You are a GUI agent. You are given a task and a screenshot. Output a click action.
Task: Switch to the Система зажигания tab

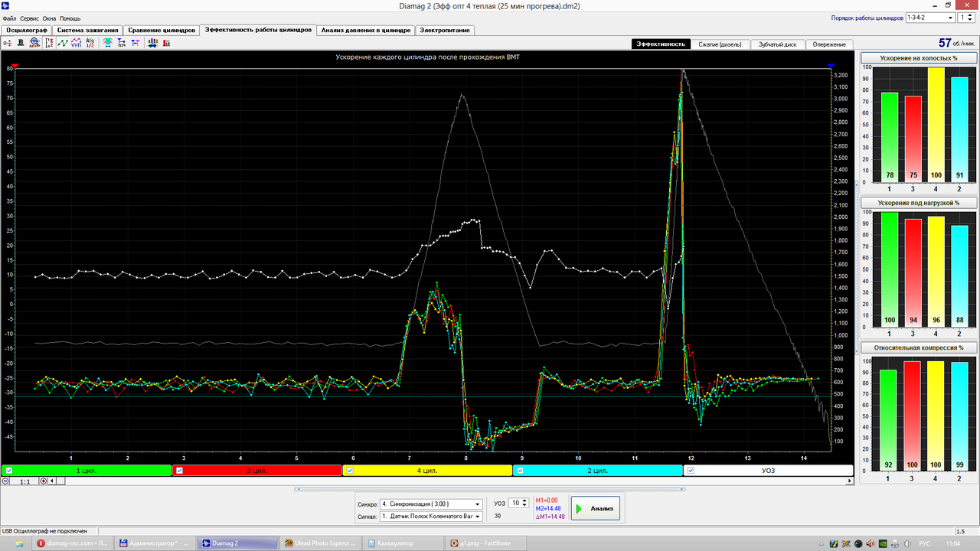pyautogui.click(x=88, y=30)
